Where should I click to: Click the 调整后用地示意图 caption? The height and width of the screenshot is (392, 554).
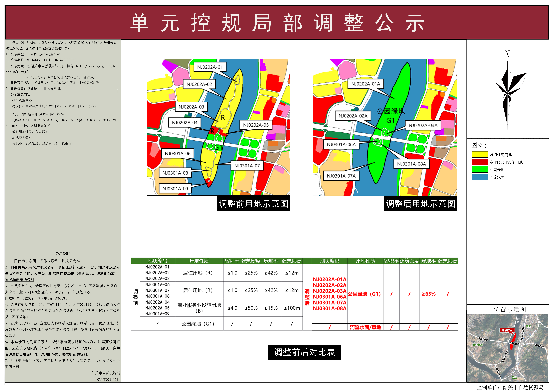tap(420, 204)
